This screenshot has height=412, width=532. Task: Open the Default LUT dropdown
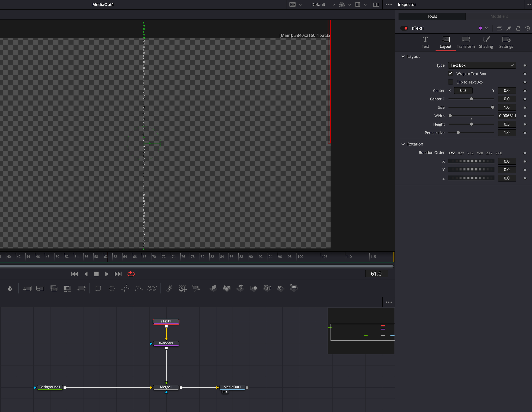334,5
